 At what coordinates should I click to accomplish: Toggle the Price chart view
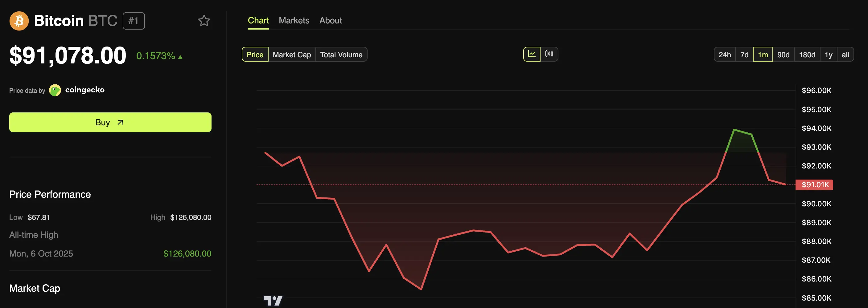coord(255,54)
